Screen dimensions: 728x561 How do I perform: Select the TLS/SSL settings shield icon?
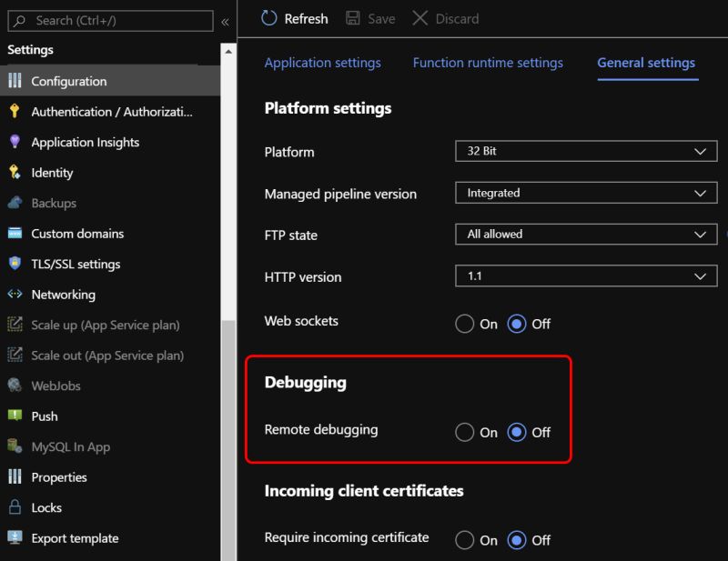(16, 264)
